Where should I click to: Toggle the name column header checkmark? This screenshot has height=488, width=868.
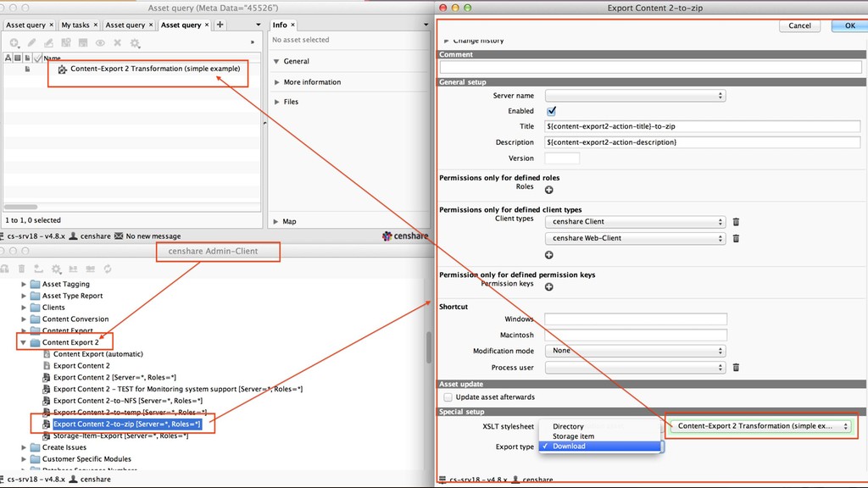click(36, 58)
